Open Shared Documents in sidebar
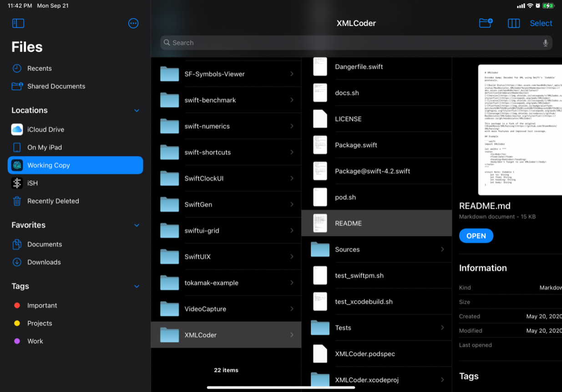Screen dimensions: 562x392 coord(76,86)
